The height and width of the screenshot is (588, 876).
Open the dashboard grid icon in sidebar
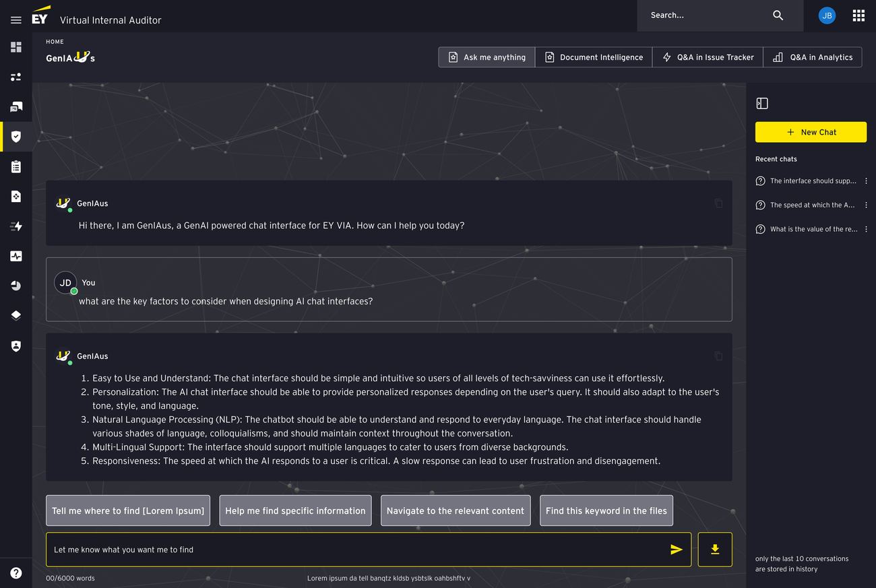click(x=16, y=47)
